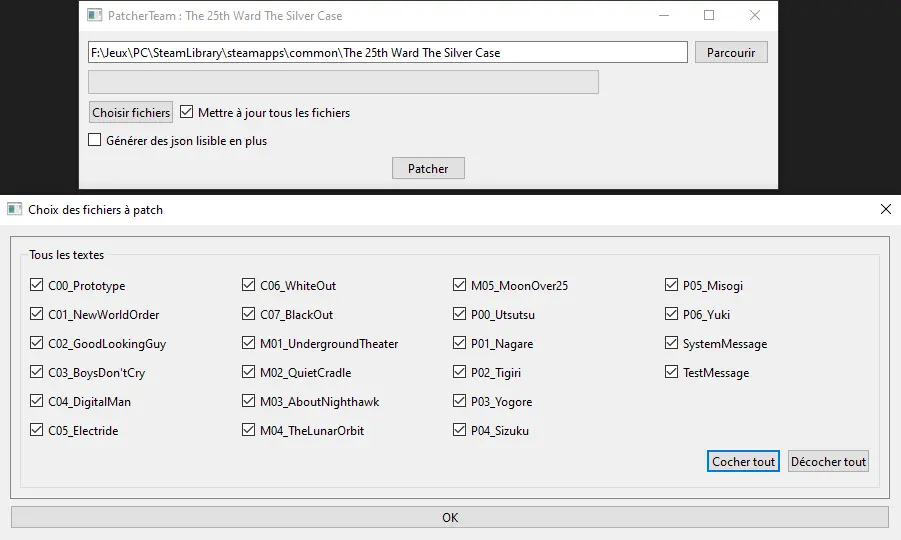901x540 pixels.
Task: Click the empty progress bar
Action: tap(343, 82)
